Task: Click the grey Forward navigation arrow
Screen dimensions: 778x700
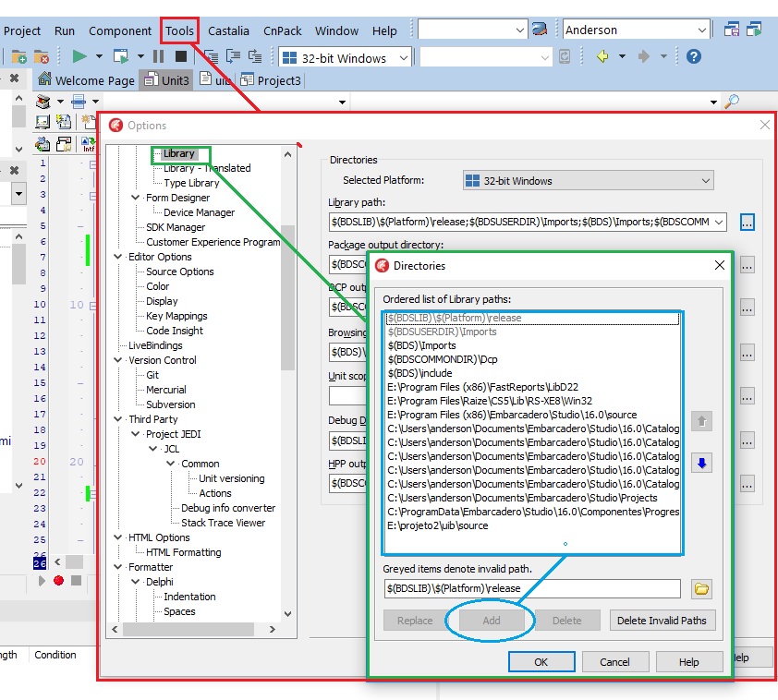Action: pos(644,56)
